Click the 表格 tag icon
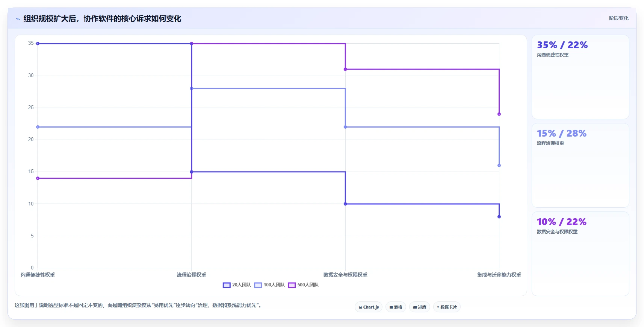 pyautogui.click(x=391, y=307)
